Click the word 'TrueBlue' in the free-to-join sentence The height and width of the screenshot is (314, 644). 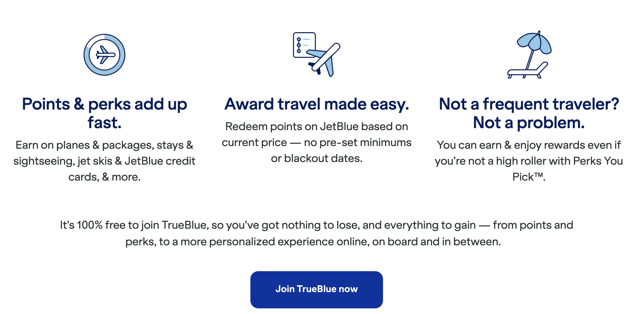point(184,225)
